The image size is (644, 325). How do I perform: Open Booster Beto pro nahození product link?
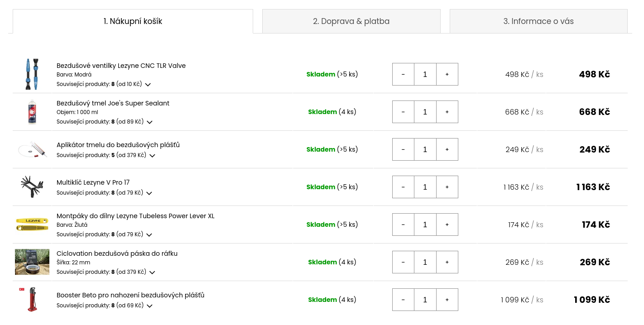(130, 295)
